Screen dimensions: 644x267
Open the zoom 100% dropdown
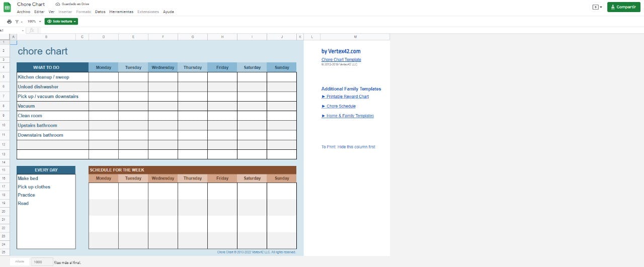(34, 22)
